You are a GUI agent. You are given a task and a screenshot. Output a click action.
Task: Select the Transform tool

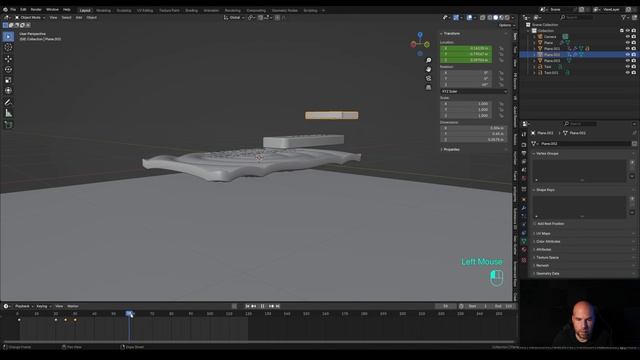[x=8, y=91]
